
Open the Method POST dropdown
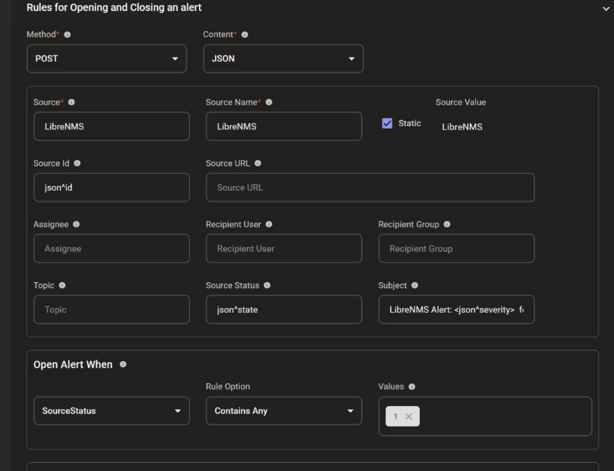pyautogui.click(x=107, y=59)
